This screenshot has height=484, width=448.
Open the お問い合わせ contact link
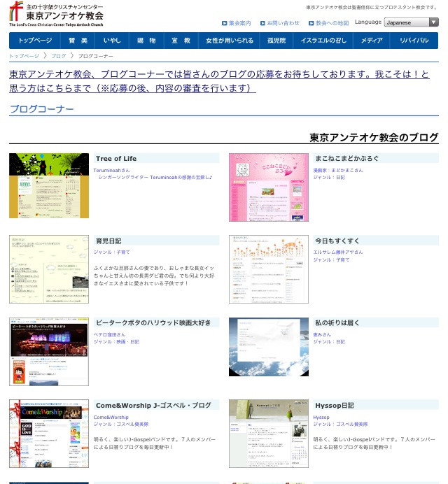[281, 23]
